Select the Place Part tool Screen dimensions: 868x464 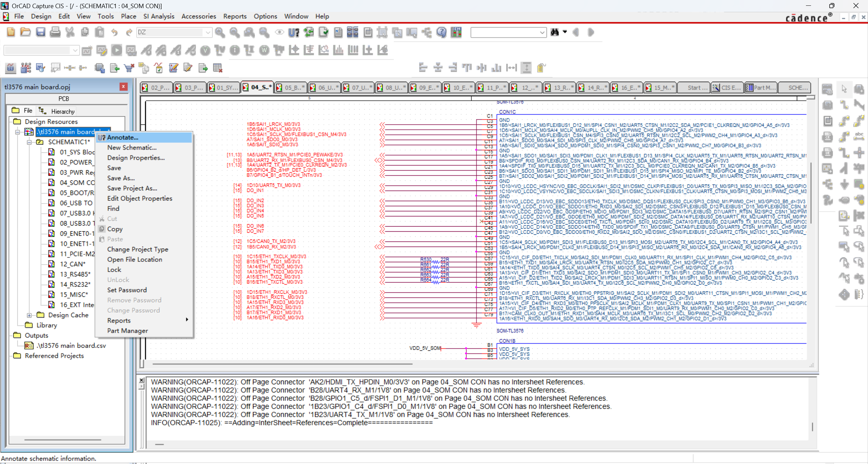click(x=859, y=89)
